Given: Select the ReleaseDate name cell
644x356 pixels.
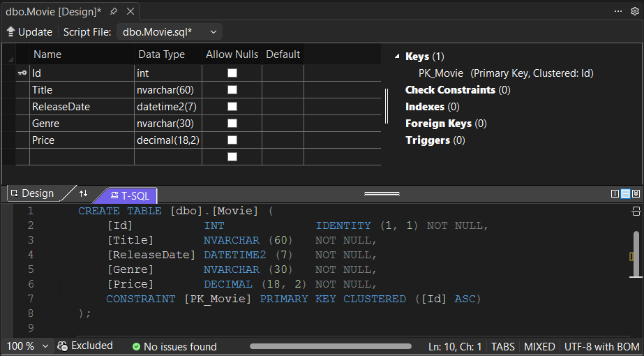Looking at the screenshot, I should coord(82,107).
